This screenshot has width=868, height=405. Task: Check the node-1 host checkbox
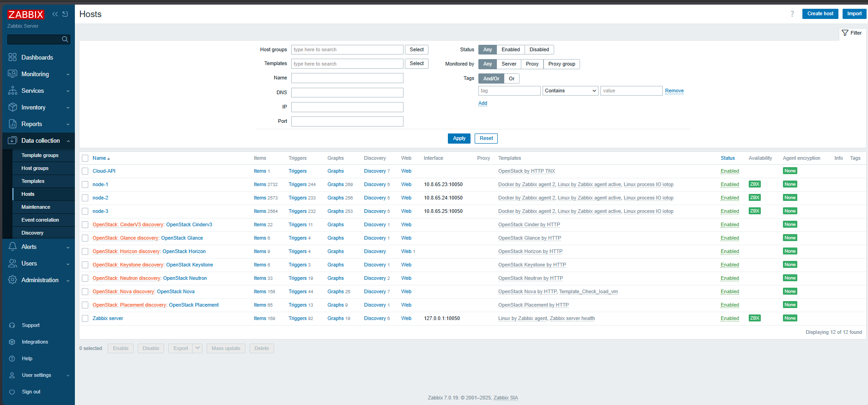(x=85, y=185)
